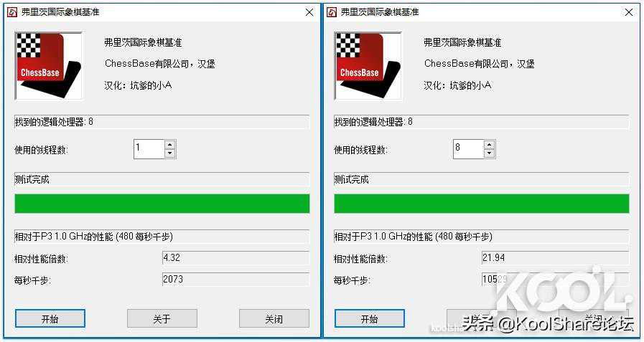Click the 开始 button in right window

369,318
